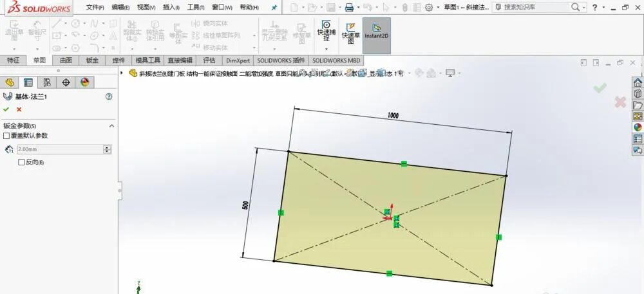Open the FeatureManager design tree tab

pyautogui.click(x=10, y=82)
